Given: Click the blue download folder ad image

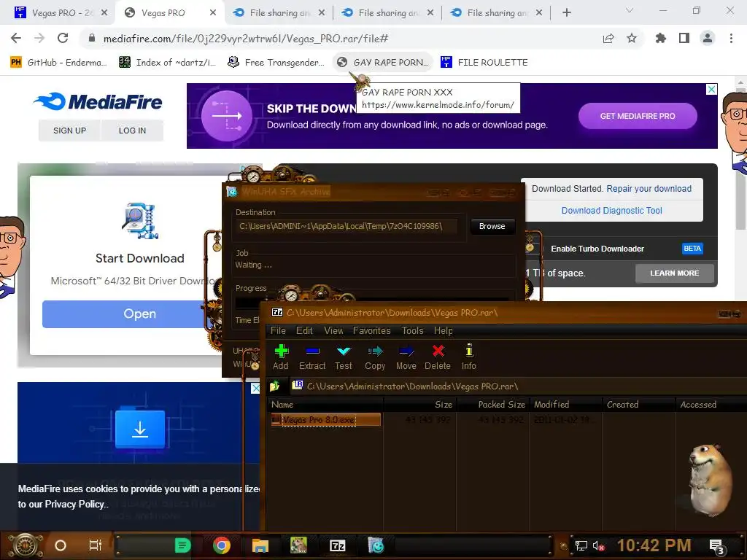Looking at the screenshot, I should [140, 429].
